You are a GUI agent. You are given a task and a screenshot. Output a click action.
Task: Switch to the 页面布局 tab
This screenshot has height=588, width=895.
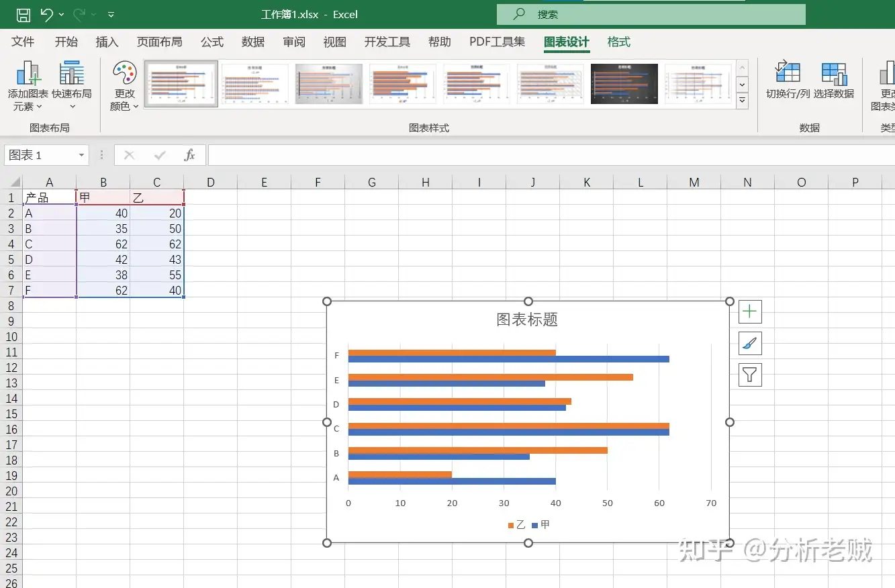tap(159, 42)
